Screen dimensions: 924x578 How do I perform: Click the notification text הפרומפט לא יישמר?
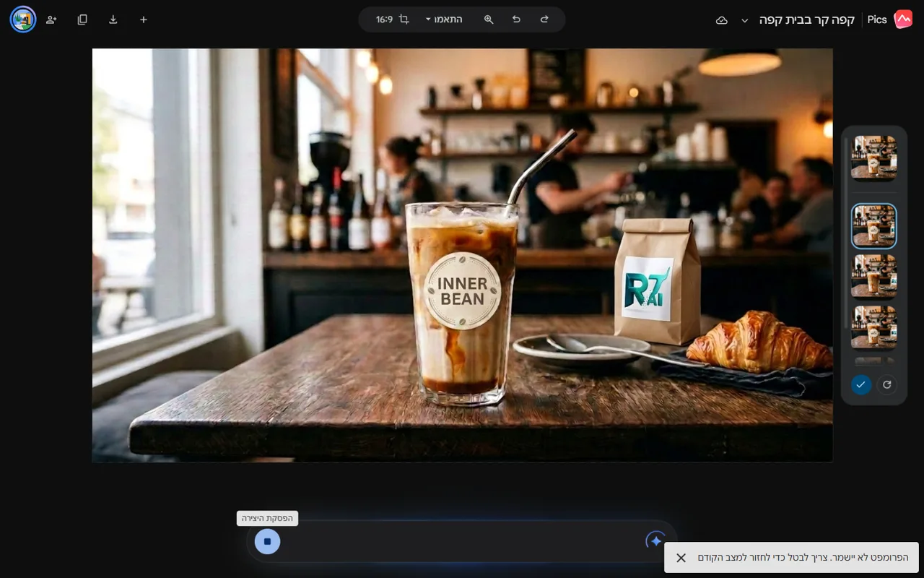pos(870,558)
